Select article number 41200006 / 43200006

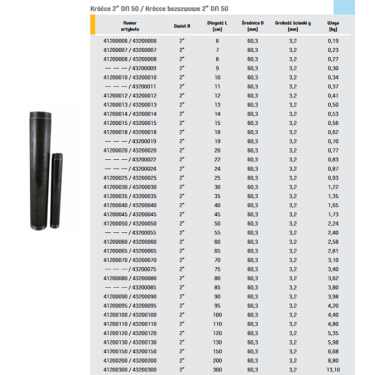[x=130, y=41]
